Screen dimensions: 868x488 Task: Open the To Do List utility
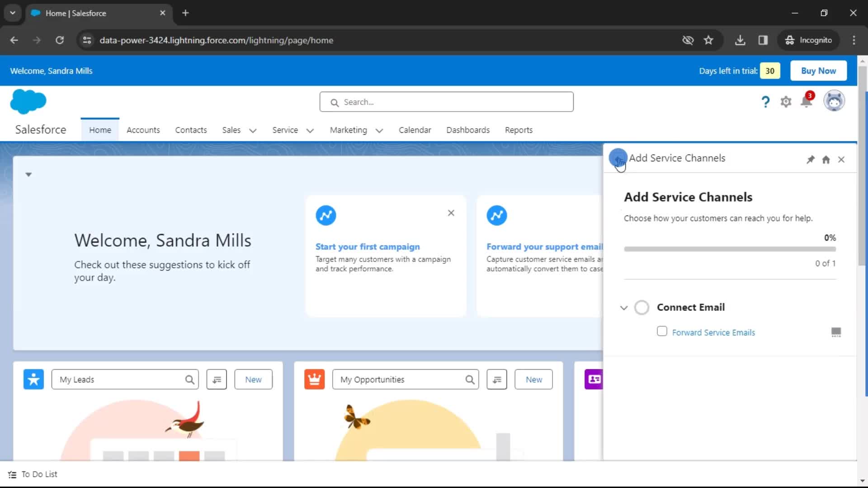(33, 474)
